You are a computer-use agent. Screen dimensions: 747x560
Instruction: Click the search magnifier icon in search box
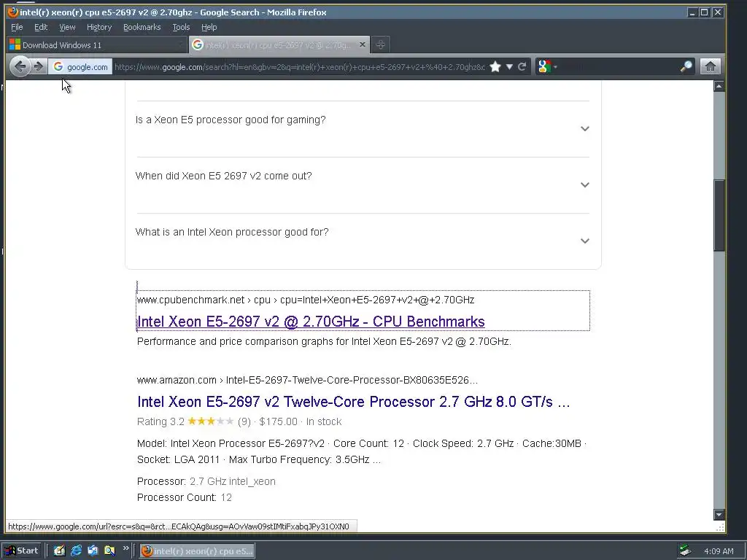[x=686, y=66]
